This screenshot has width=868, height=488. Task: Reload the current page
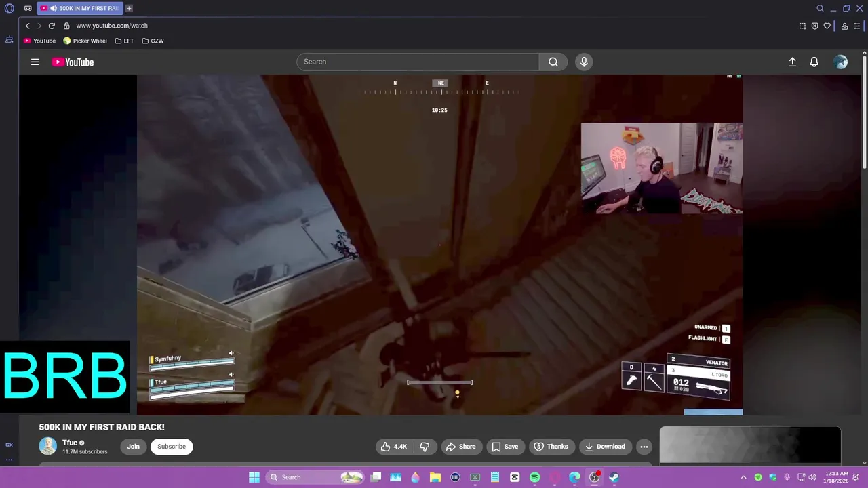[x=52, y=26]
